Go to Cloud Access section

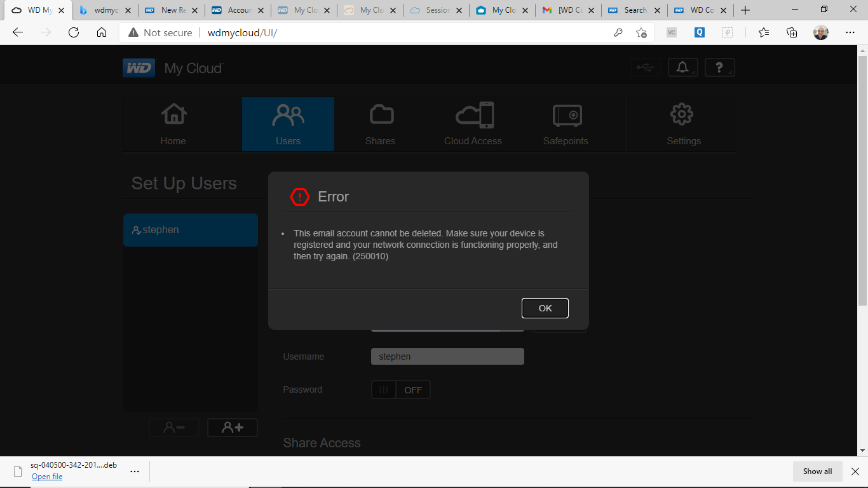(473, 125)
